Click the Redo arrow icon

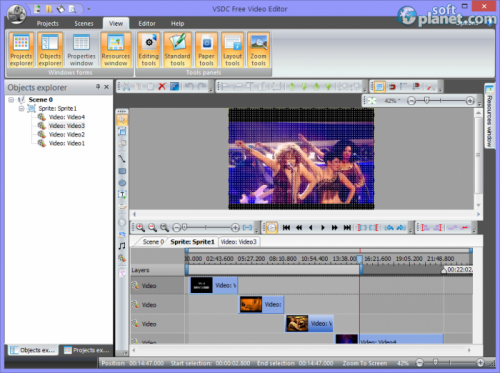(x=201, y=87)
